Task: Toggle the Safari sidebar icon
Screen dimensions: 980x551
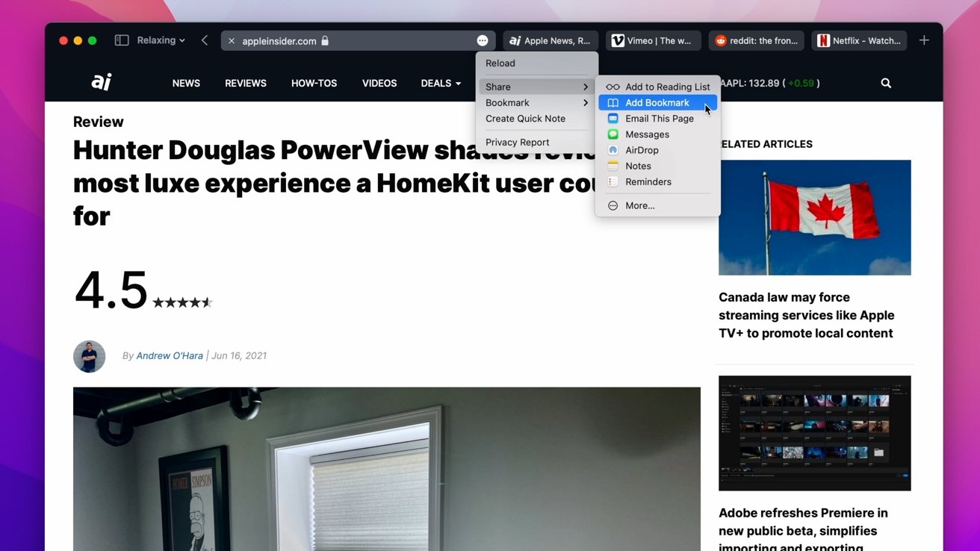Action: [x=122, y=40]
